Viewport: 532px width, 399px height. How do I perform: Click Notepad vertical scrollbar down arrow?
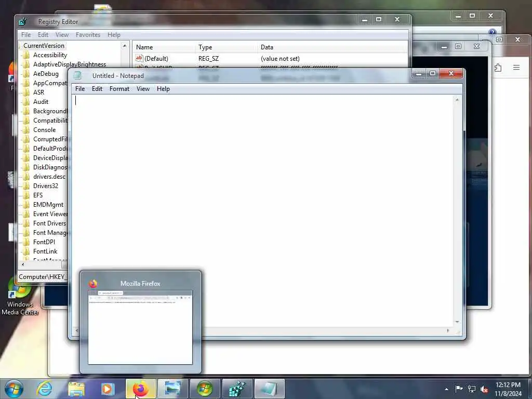[x=457, y=322]
